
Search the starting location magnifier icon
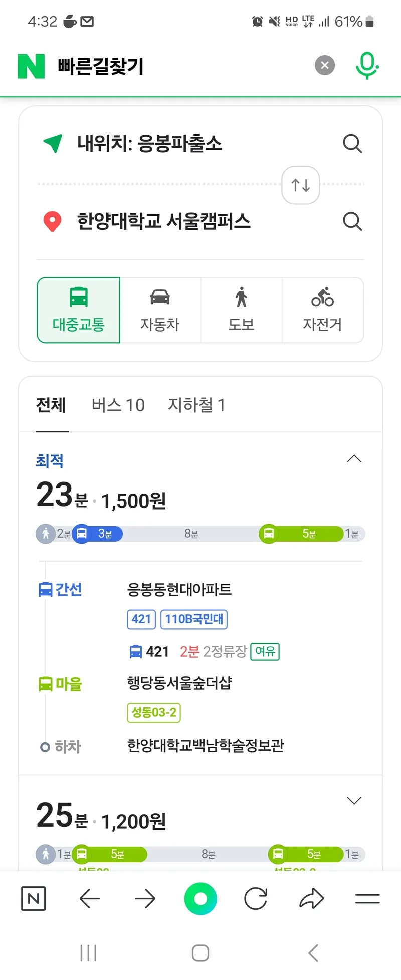(x=352, y=144)
